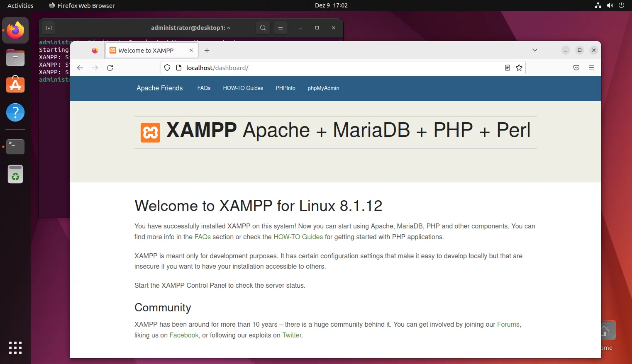Close the terminal window
This screenshot has width=632, height=364.
(x=334, y=28)
